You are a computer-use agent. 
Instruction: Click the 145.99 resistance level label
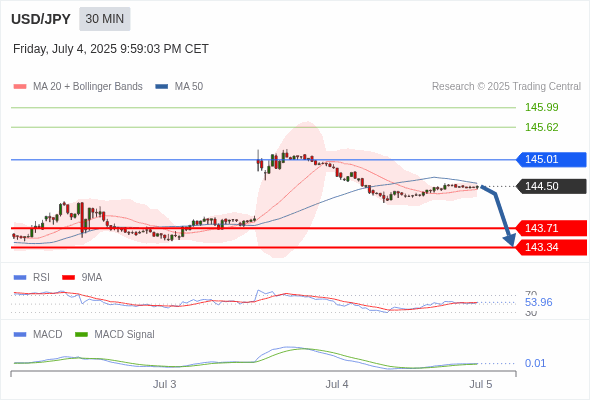541,107
